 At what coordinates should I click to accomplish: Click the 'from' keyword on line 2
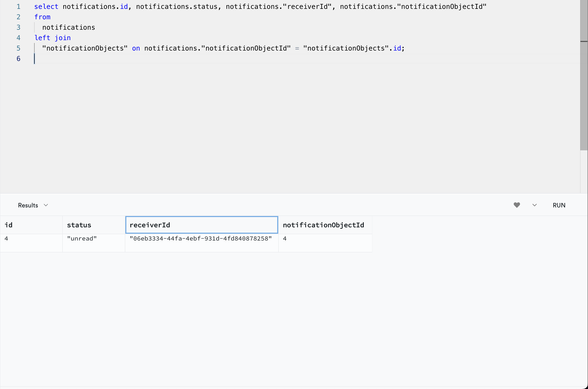point(42,17)
